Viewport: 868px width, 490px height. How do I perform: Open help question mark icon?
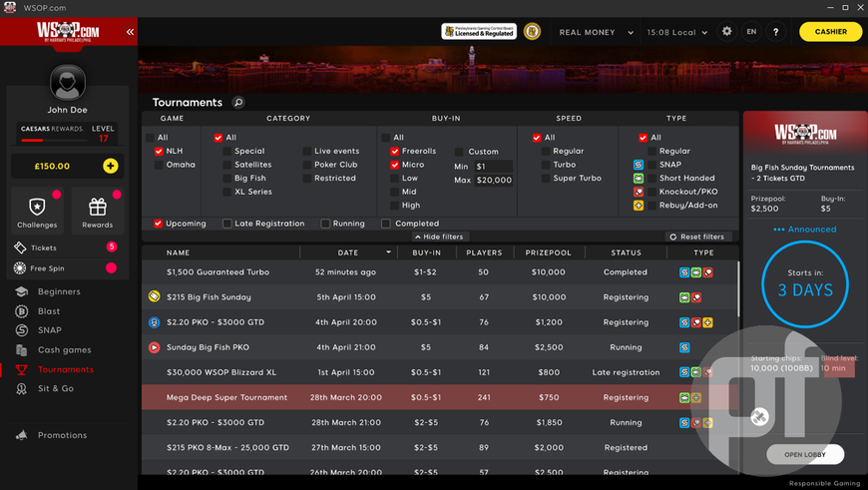tap(775, 32)
